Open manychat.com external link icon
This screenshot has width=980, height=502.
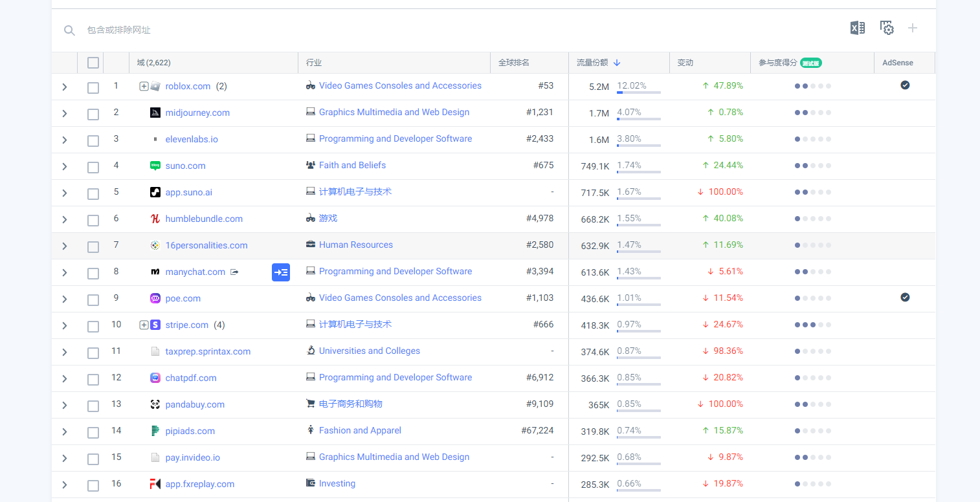pyautogui.click(x=234, y=272)
